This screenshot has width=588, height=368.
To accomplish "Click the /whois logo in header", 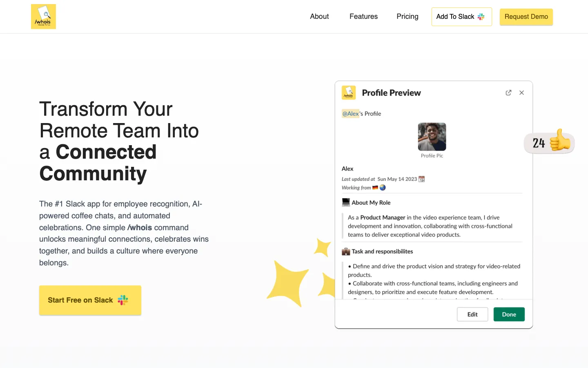I will tap(43, 16).
